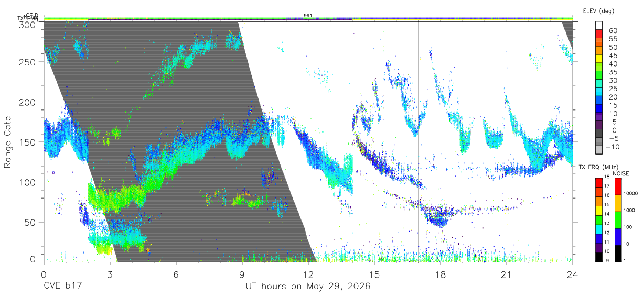The width and height of the screenshot is (644, 297).
Task: Click the ELEV legend value 45
Action: click(x=612, y=56)
